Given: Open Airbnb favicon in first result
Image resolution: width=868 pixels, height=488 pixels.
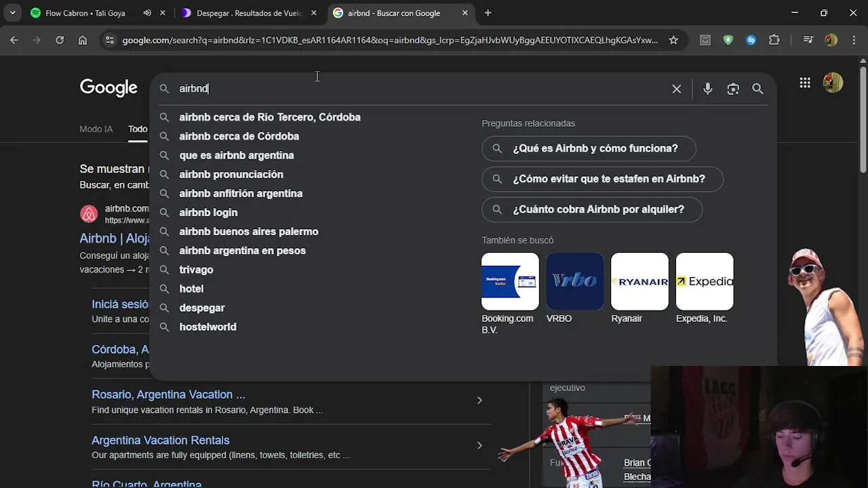Looking at the screenshot, I should click(x=89, y=214).
